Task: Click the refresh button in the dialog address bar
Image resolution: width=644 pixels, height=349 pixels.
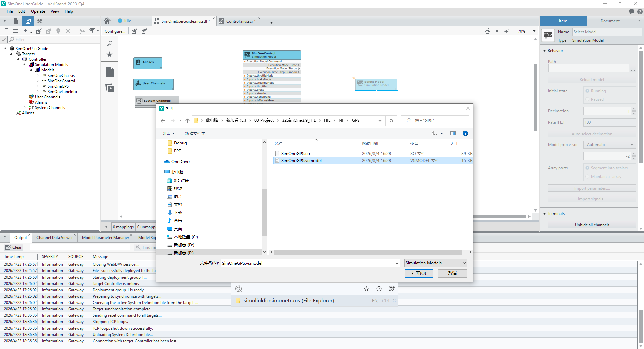Action: (x=391, y=120)
